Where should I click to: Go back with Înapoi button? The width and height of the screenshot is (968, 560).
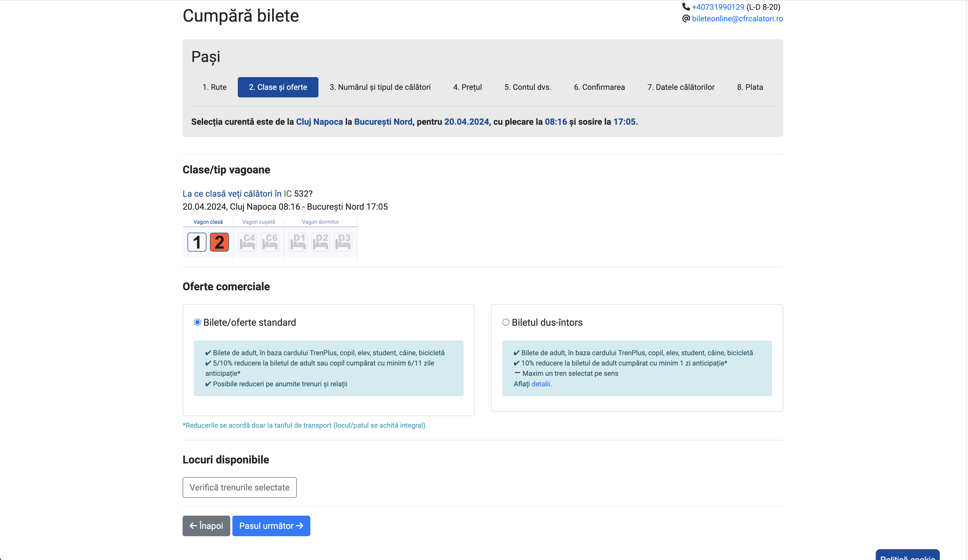click(x=206, y=526)
